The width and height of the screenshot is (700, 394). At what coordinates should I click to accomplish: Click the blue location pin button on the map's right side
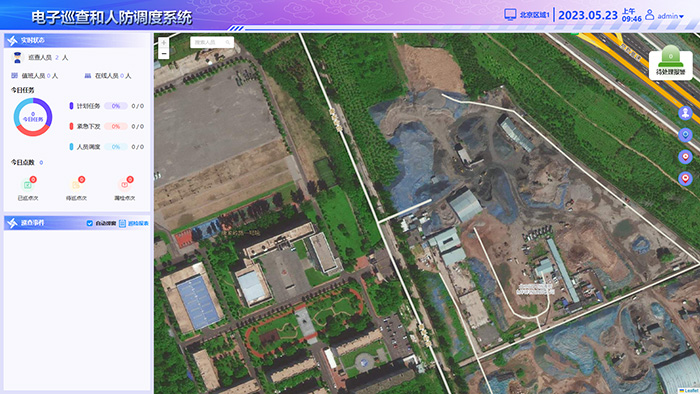point(685,135)
